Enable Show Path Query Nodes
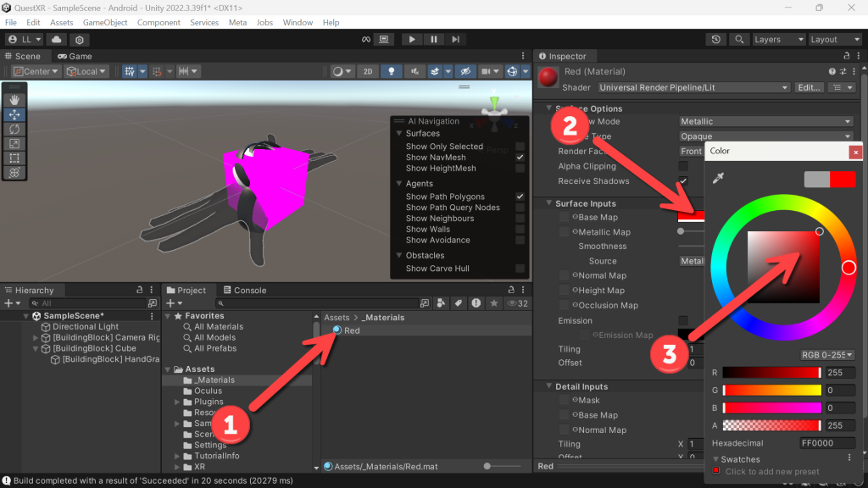Image resolution: width=868 pixels, height=488 pixels. click(x=520, y=208)
